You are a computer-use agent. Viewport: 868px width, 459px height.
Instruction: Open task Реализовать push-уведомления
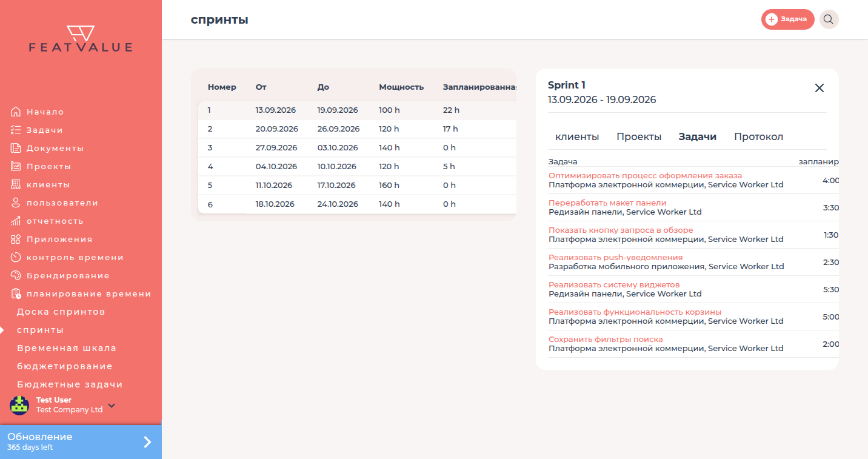[615, 258]
